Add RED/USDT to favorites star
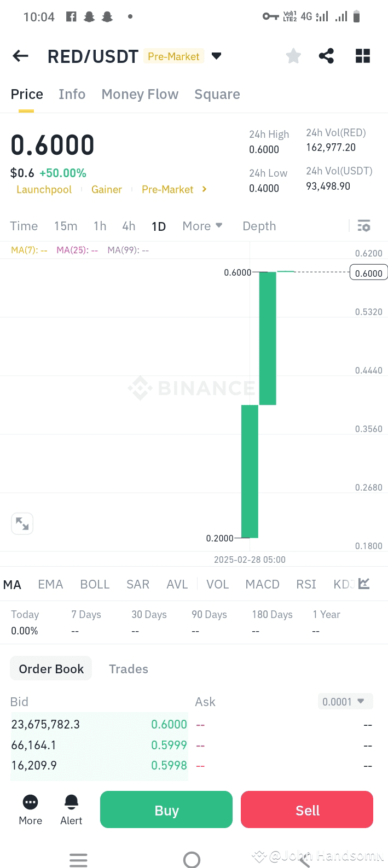Viewport: 388px width, 868px height. 293,56
